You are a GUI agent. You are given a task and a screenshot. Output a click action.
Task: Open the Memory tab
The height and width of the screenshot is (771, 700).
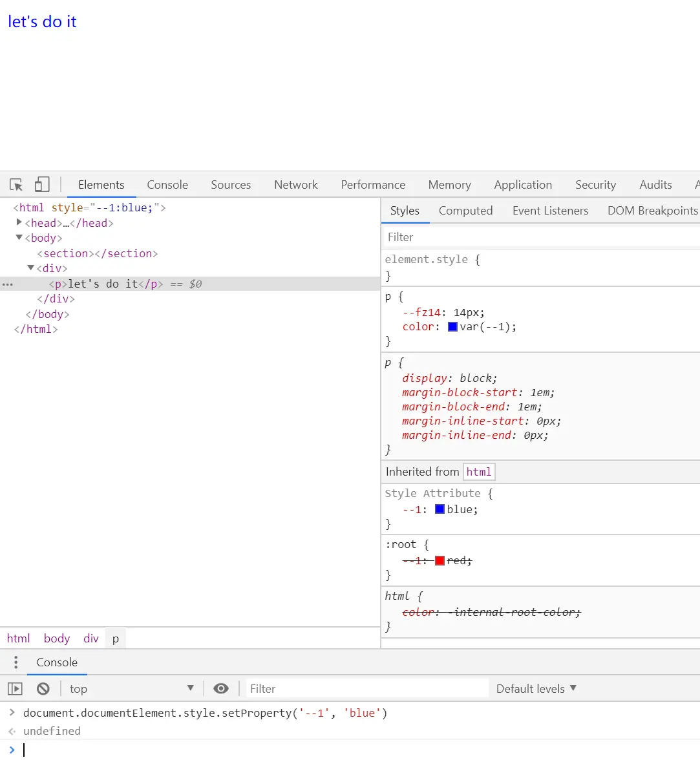pyautogui.click(x=450, y=185)
